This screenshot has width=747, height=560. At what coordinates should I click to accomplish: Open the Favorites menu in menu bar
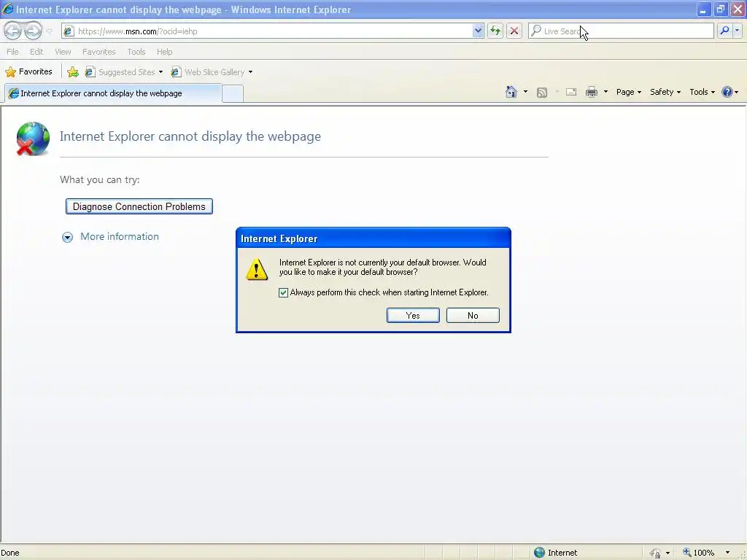(98, 52)
